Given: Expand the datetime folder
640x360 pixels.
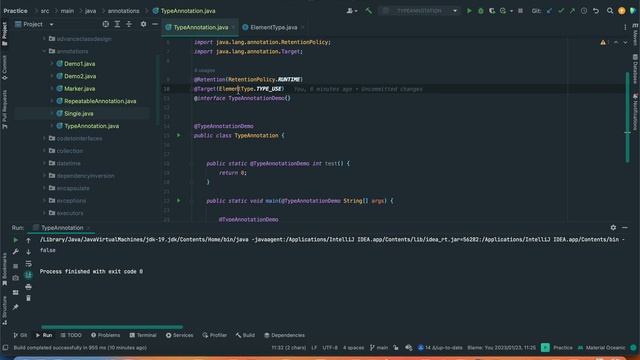Looking at the screenshot, I should [44, 163].
